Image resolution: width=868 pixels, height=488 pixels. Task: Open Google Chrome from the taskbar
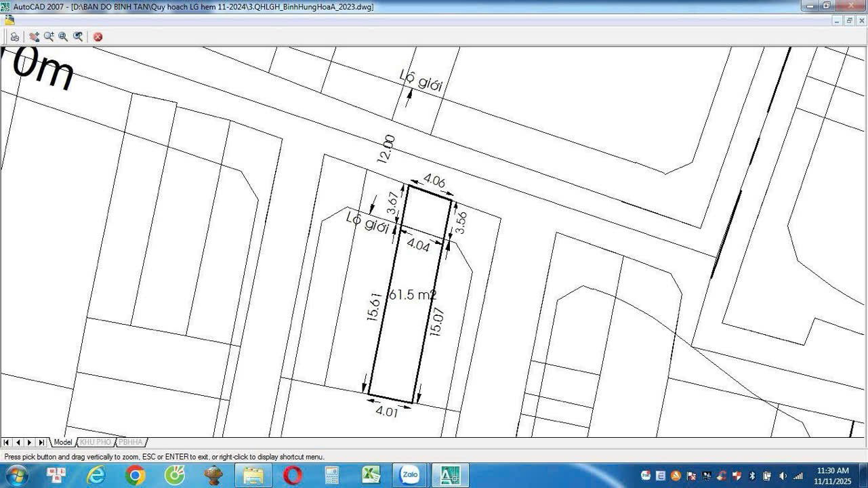pos(135,475)
